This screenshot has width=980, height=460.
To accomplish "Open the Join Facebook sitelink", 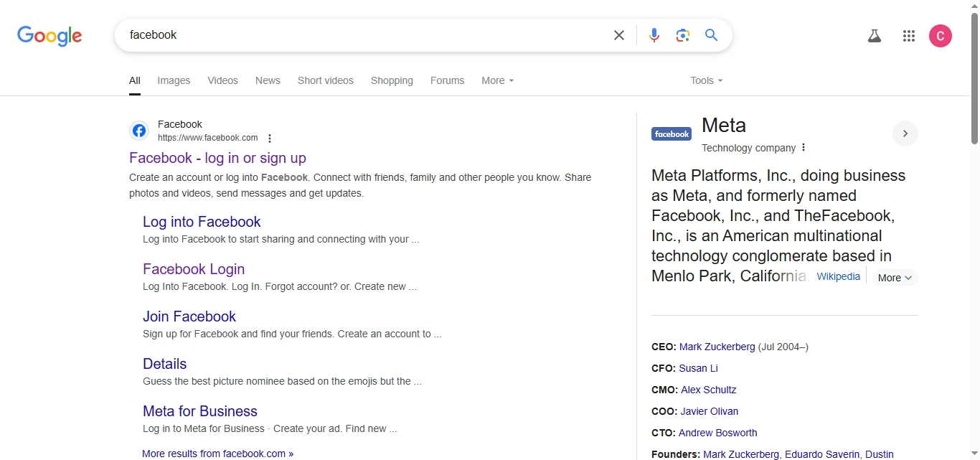I will coord(189,316).
